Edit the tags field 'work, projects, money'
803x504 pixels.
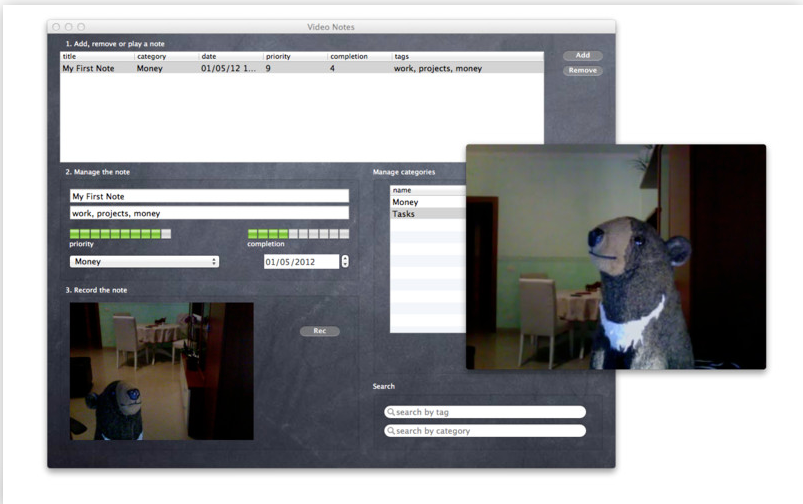tap(209, 213)
